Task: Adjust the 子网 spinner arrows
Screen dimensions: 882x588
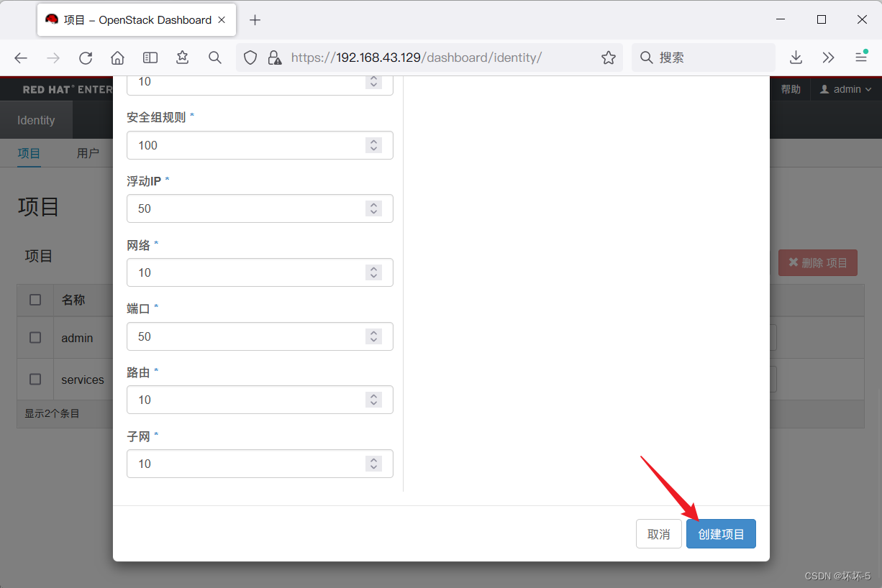Action: [373, 464]
